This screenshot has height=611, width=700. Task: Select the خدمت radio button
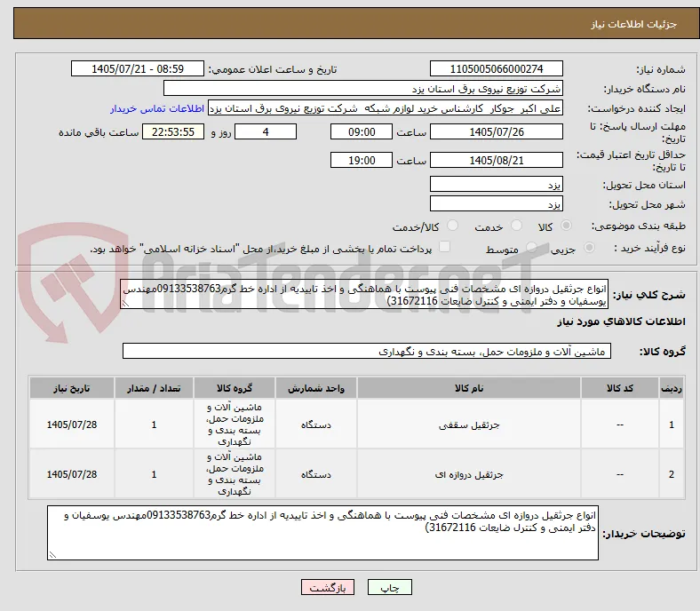click(x=516, y=226)
